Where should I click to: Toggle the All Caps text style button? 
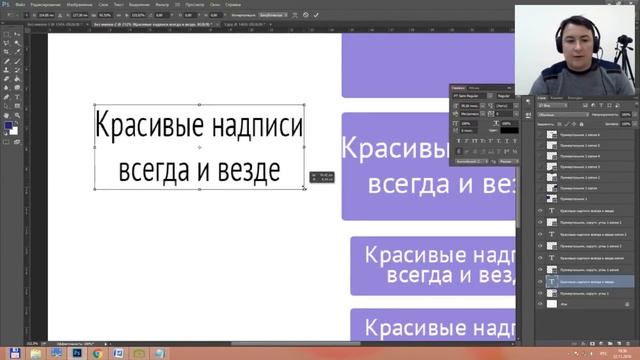[x=475, y=141]
